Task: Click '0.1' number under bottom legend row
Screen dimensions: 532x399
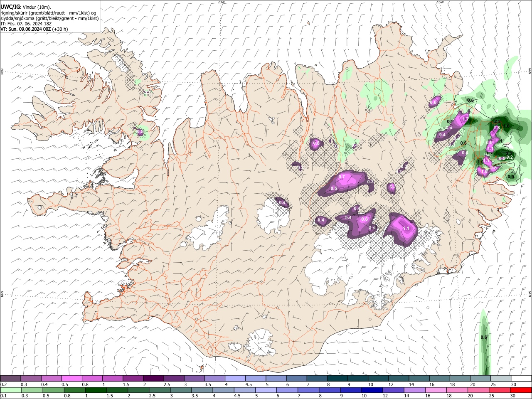Action: (x=3, y=396)
